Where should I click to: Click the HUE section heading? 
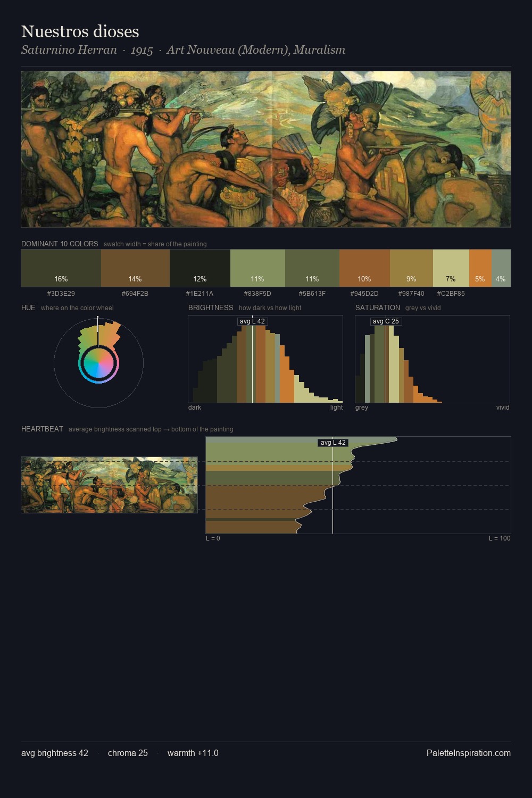28,308
